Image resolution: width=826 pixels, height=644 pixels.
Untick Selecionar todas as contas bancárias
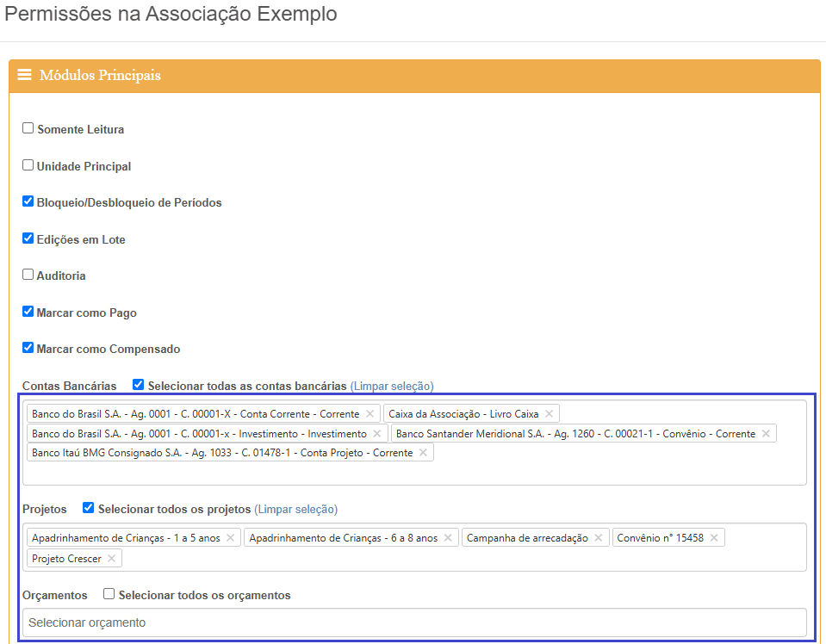point(138,384)
